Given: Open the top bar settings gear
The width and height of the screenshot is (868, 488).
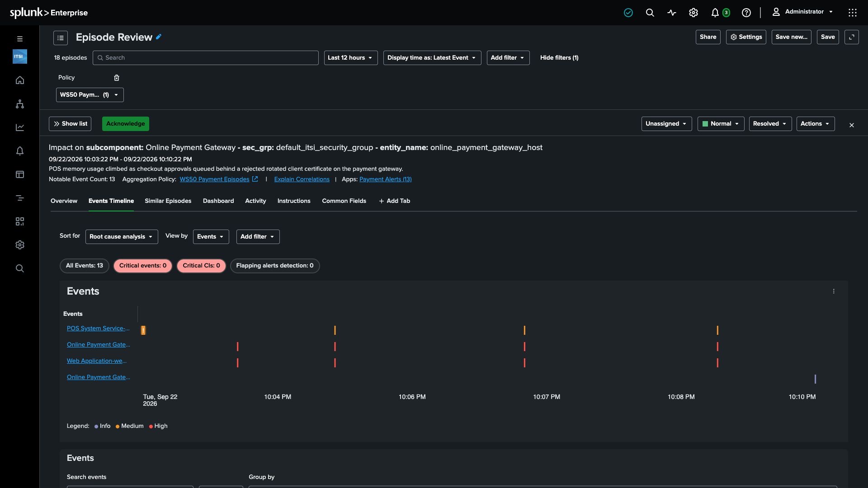Looking at the screenshot, I should tap(693, 13).
